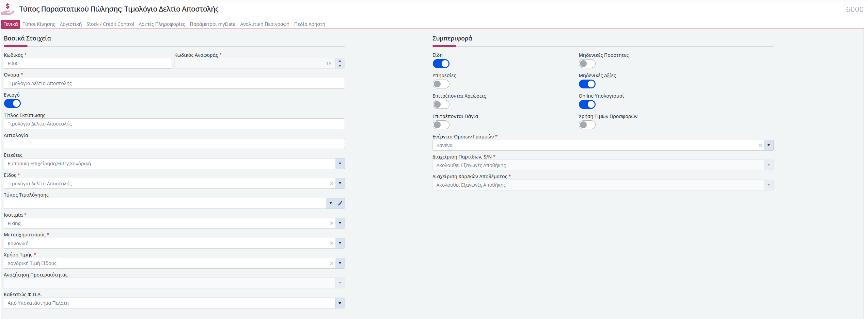Switch to the Λογιστική tab
This screenshot has height=319, width=868.
[71, 24]
